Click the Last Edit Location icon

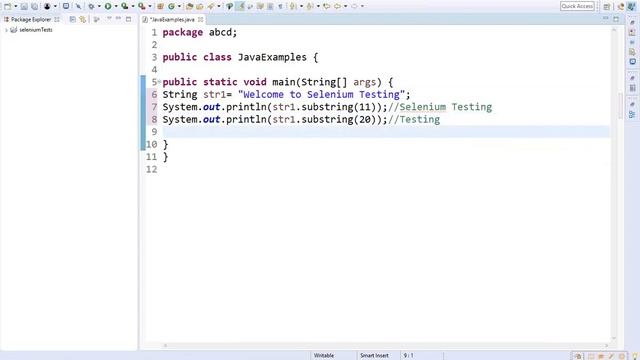click(x=327, y=6)
